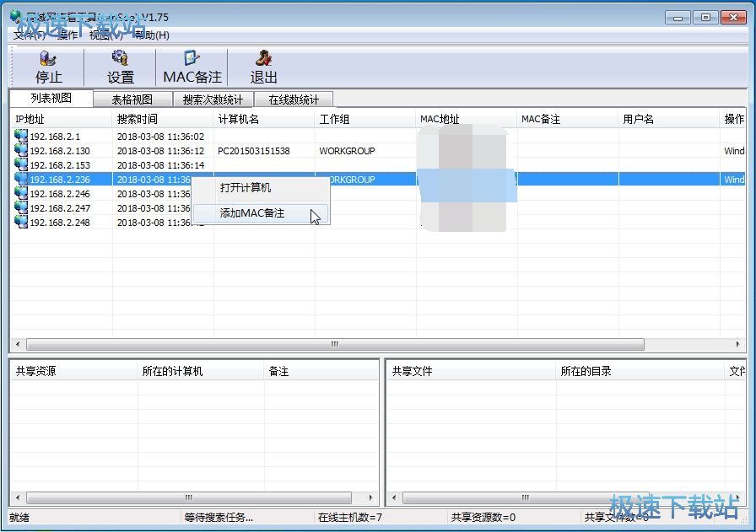Choose 添加MAC备注 from context menu
Image resolution: width=756 pixels, height=532 pixels.
pos(261,213)
